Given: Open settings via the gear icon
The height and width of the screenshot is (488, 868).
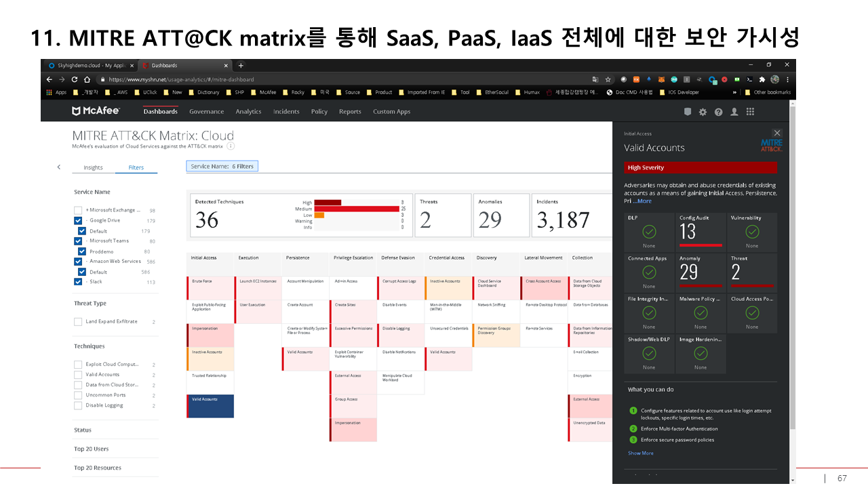Looking at the screenshot, I should click(x=703, y=112).
